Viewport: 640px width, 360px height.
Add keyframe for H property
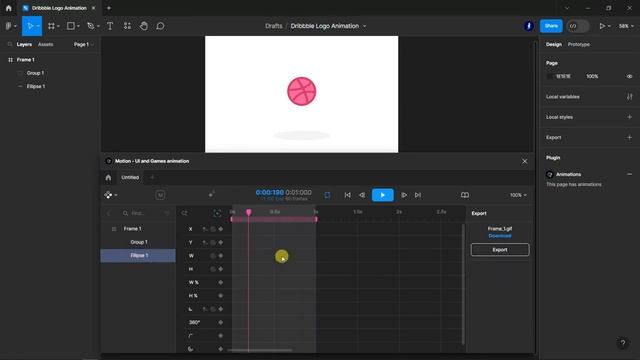click(x=221, y=269)
